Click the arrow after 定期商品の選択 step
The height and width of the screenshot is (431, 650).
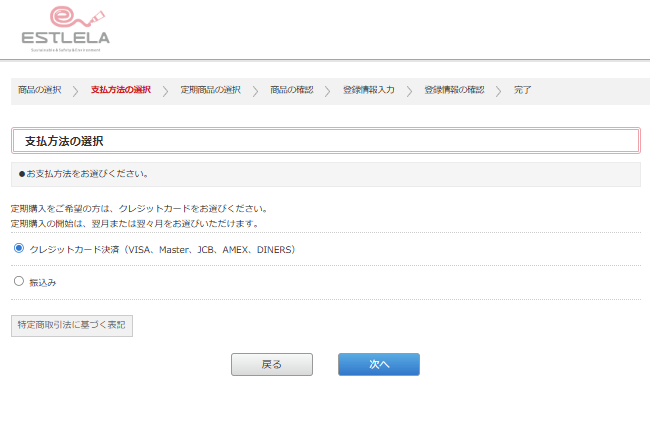point(256,91)
